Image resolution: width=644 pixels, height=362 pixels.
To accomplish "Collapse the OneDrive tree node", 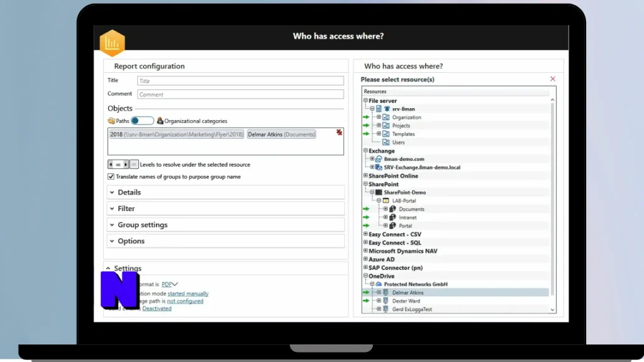I will [365, 276].
